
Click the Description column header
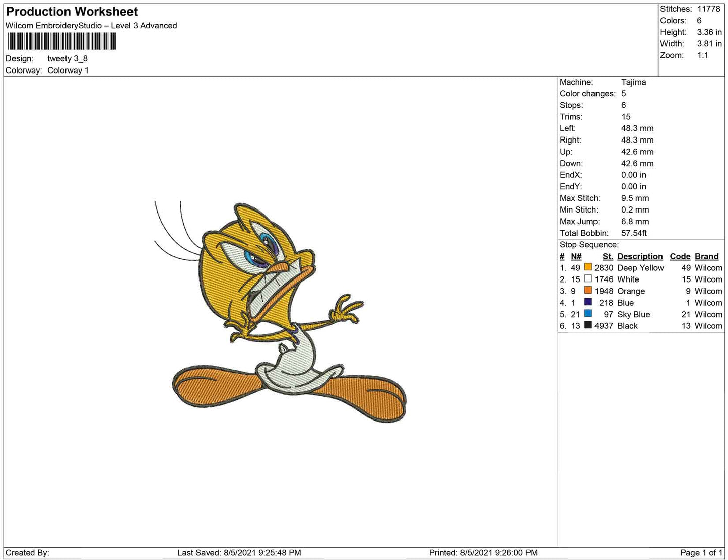[x=640, y=256]
